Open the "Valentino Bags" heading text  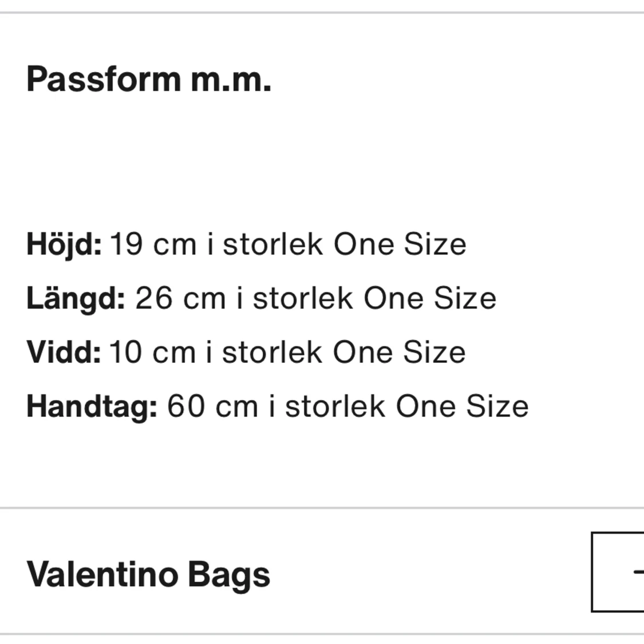click(x=148, y=574)
